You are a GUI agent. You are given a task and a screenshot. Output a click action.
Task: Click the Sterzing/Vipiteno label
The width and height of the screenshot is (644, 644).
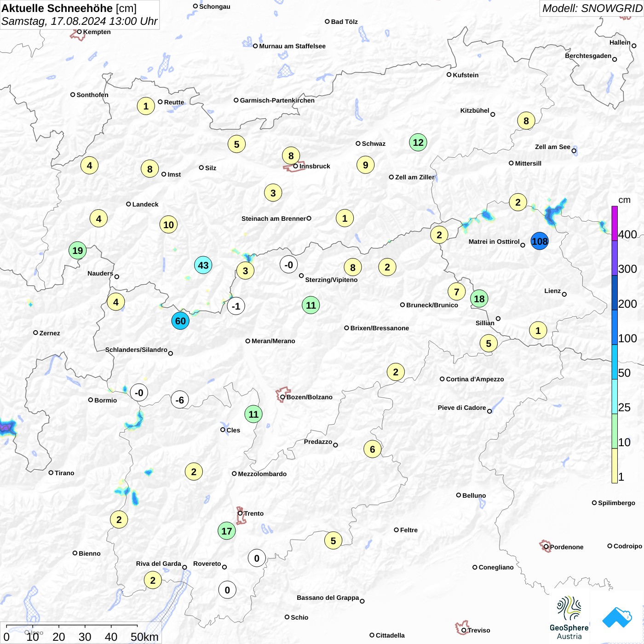point(331,280)
